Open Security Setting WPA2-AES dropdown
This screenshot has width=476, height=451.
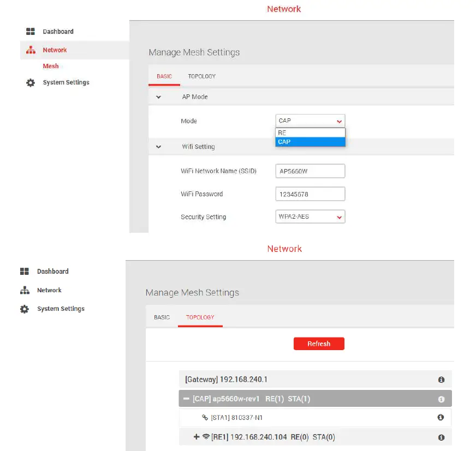(x=310, y=217)
